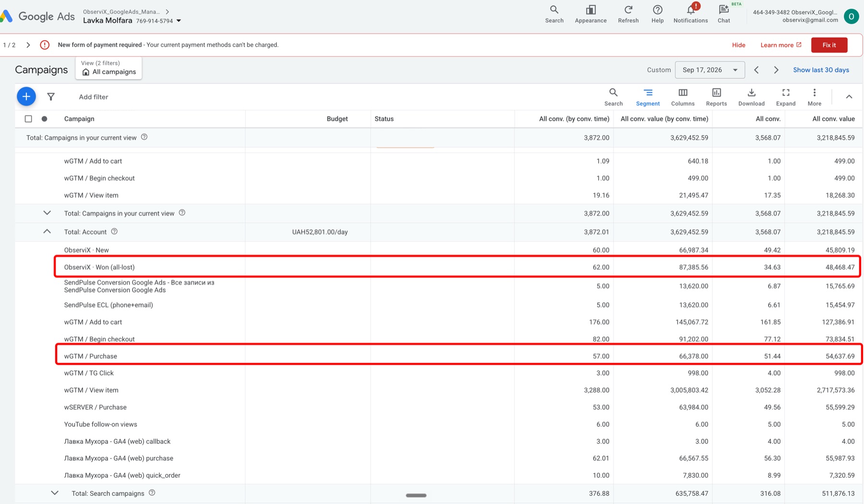
Task: Click Add filter field
Action: (x=94, y=96)
